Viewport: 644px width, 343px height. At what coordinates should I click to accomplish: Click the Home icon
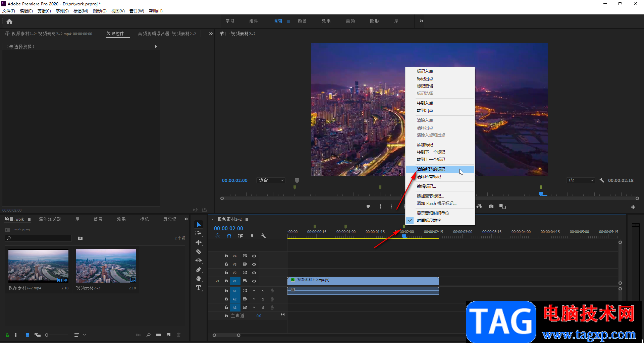[x=9, y=21]
